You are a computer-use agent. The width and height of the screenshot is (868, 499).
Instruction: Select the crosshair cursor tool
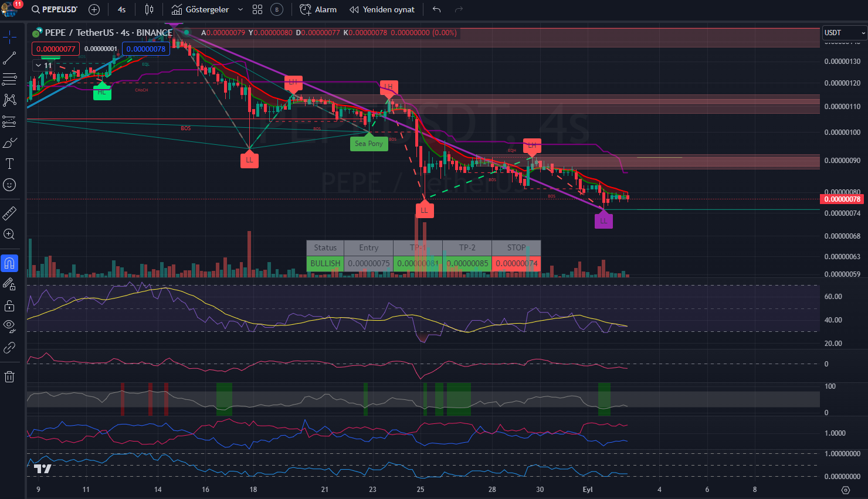[x=9, y=38]
